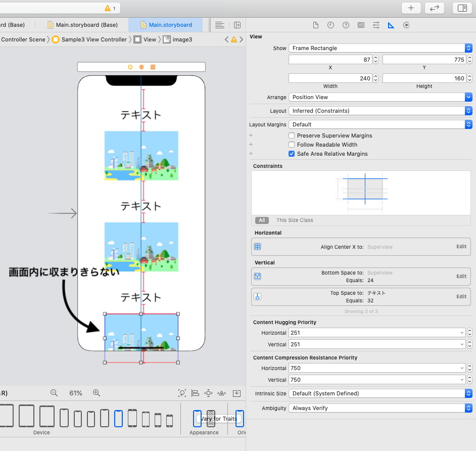Image resolution: width=476 pixels, height=451 pixels.
Task: Open the Intrinsic Size dropdown
Action: pyautogui.click(x=380, y=393)
